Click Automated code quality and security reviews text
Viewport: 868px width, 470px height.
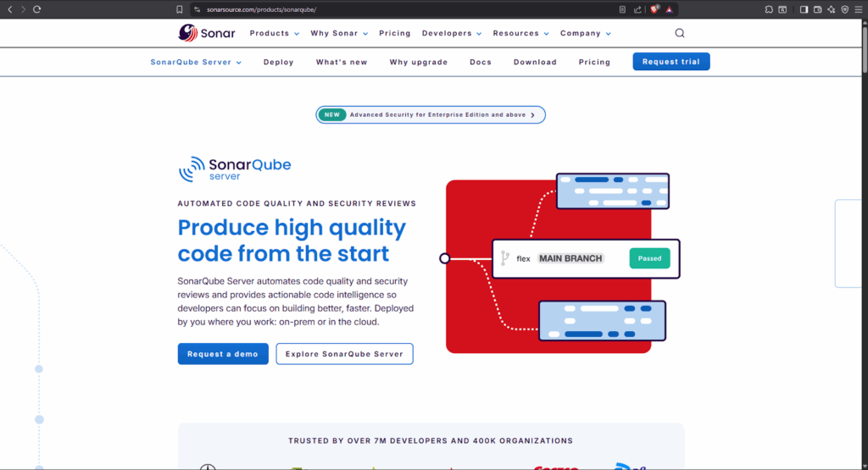click(297, 203)
